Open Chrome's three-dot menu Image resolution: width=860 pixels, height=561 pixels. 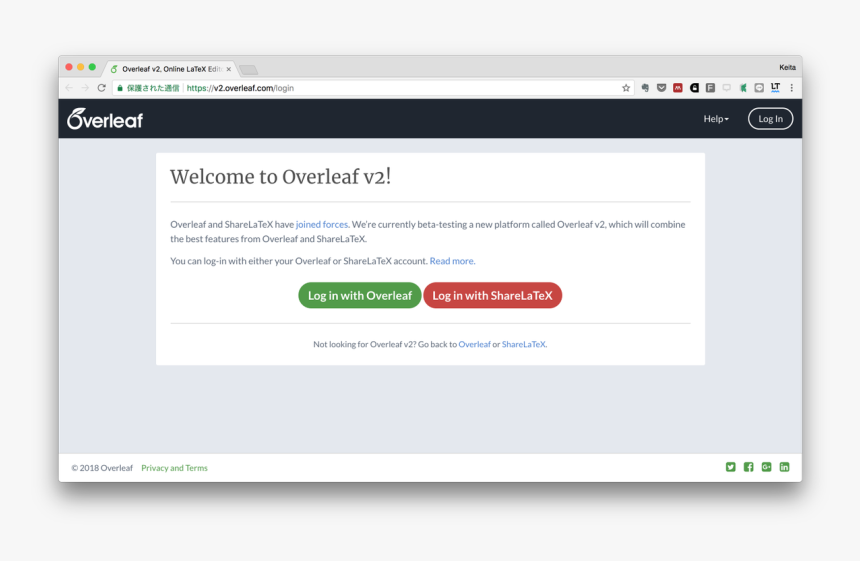tap(791, 88)
